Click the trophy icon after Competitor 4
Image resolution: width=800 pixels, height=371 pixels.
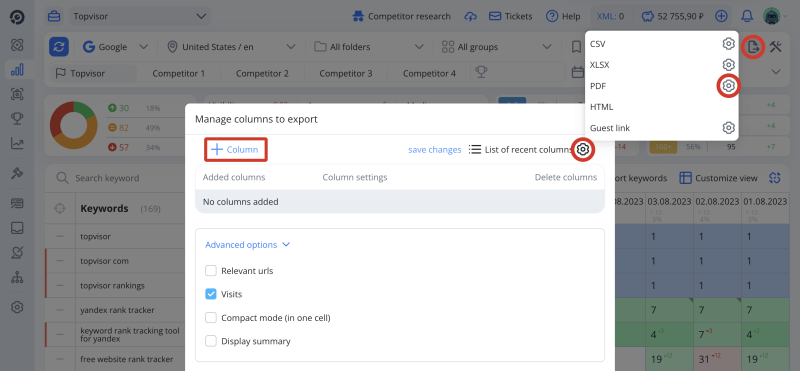(480, 72)
